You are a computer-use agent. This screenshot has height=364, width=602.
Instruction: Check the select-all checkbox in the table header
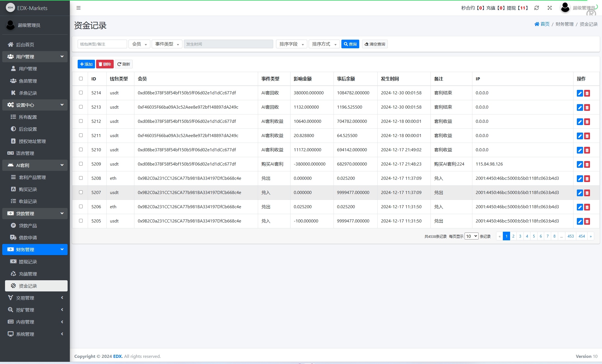[x=81, y=79]
